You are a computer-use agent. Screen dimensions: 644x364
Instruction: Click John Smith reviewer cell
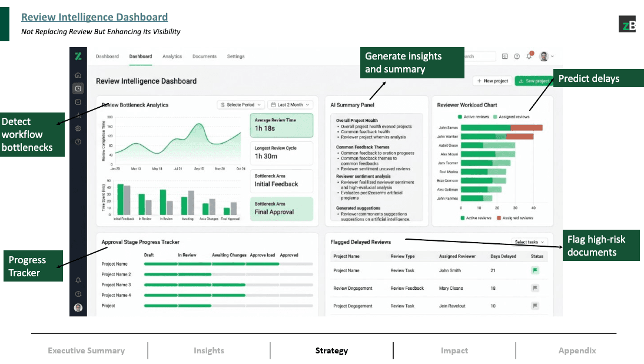tap(450, 270)
